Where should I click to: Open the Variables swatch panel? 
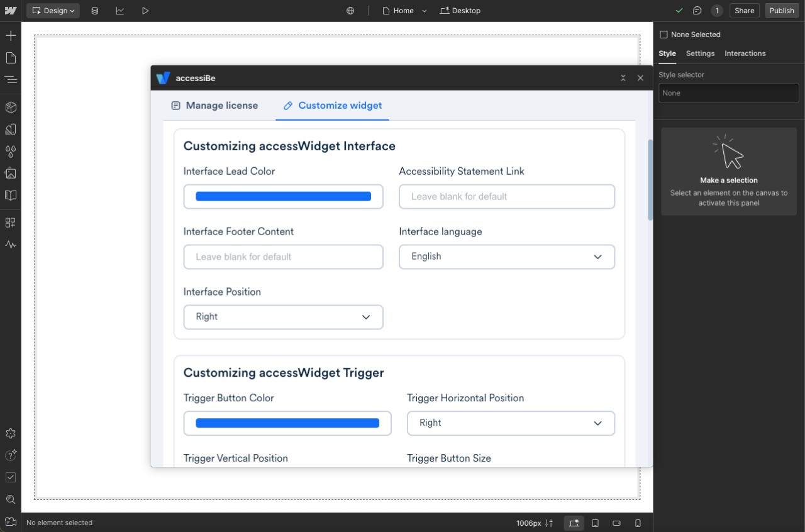[11, 130]
